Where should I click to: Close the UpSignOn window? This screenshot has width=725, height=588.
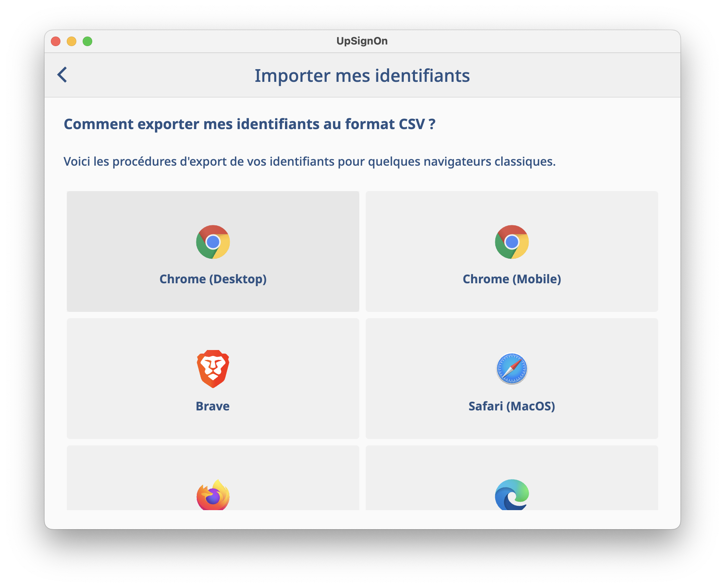56,41
